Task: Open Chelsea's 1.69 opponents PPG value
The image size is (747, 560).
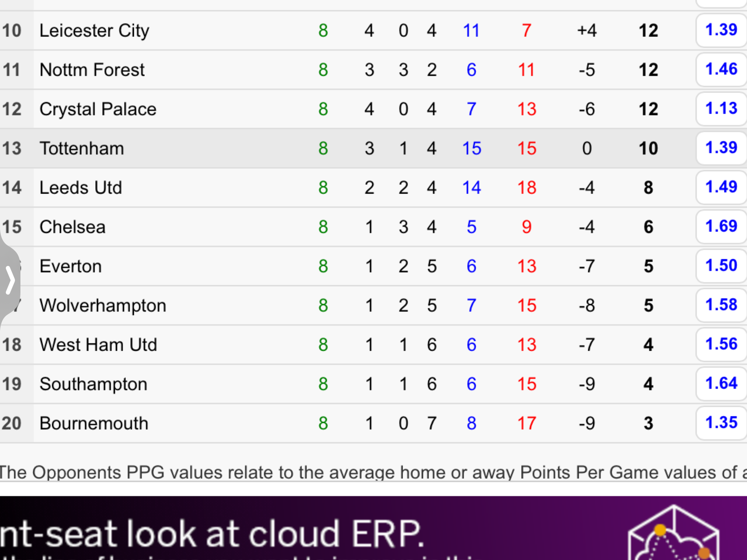Action: pos(721,227)
